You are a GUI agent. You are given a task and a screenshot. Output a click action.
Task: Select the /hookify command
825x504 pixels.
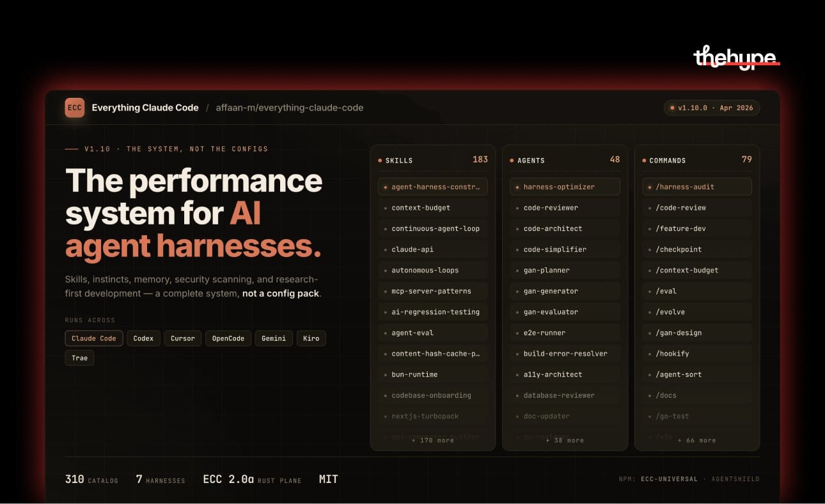697,354
